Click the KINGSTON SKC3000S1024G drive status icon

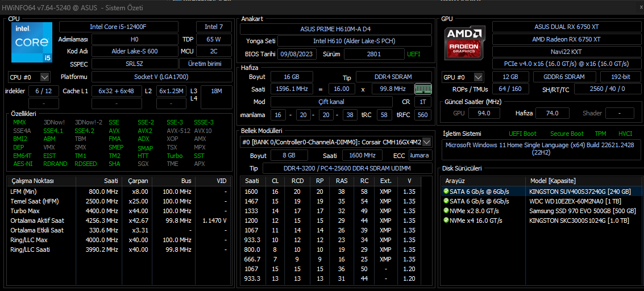click(446, 221)
